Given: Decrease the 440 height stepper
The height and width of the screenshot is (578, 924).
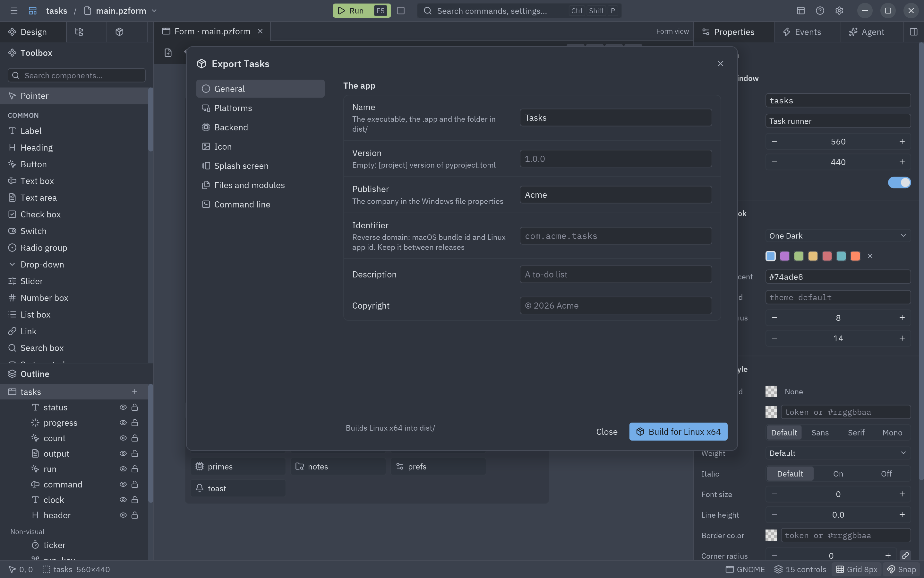Looking at the screenshot, I should pos(774,162).
